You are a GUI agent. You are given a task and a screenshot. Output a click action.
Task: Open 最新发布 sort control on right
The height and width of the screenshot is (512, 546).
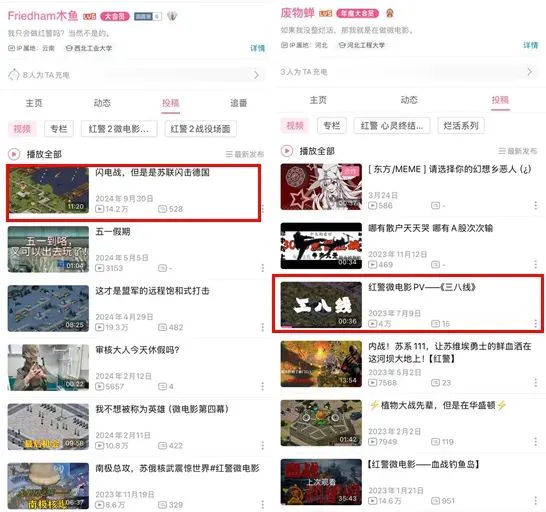click(517, 151)
